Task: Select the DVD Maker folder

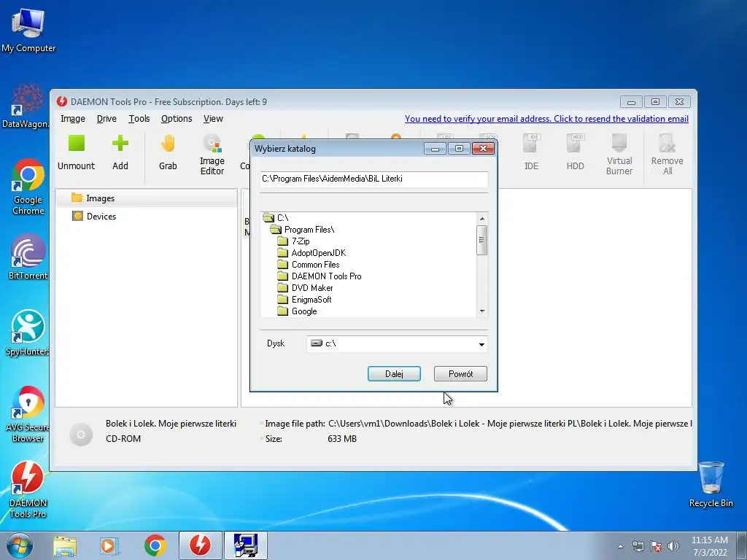Action: [x=305, y=287]
